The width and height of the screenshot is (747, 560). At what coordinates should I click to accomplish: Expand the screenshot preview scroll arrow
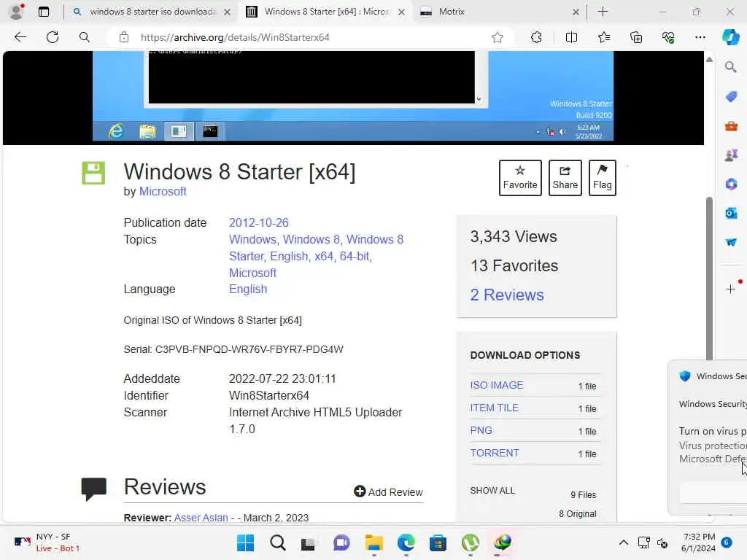479,99
